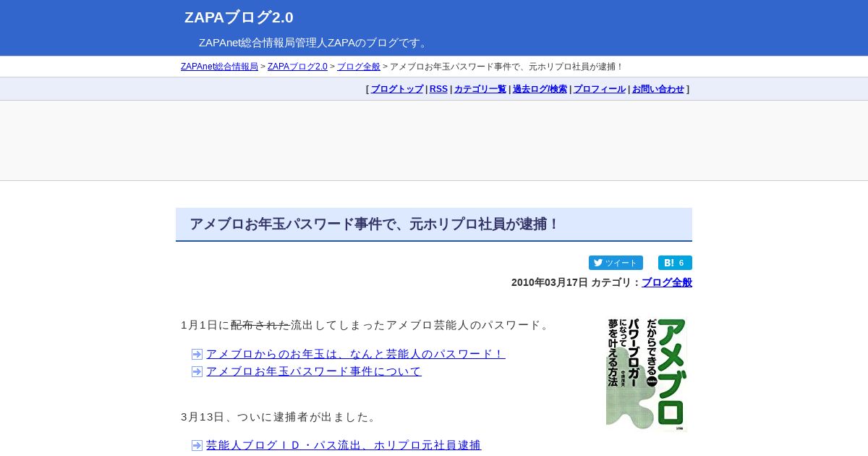The image size is (868, 456).
Task: Click the ZAPAブログ2.0 site title
Action: click(239, 17)
